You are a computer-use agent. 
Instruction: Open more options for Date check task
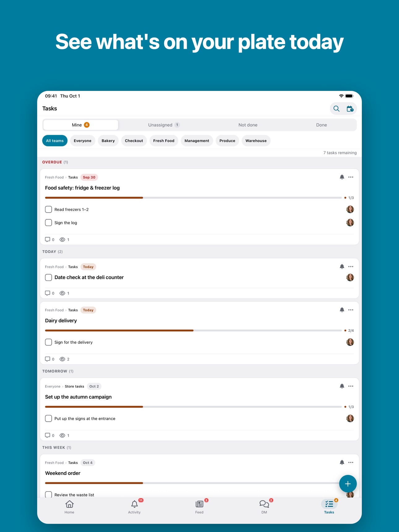[351, 267]
